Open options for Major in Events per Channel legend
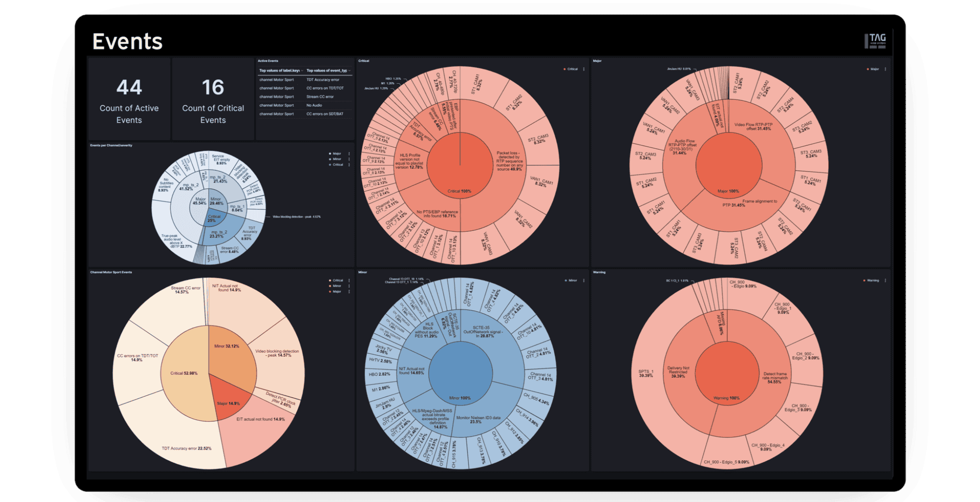The width and height of the screenshot is (980, 502). (x=349, y=154)
